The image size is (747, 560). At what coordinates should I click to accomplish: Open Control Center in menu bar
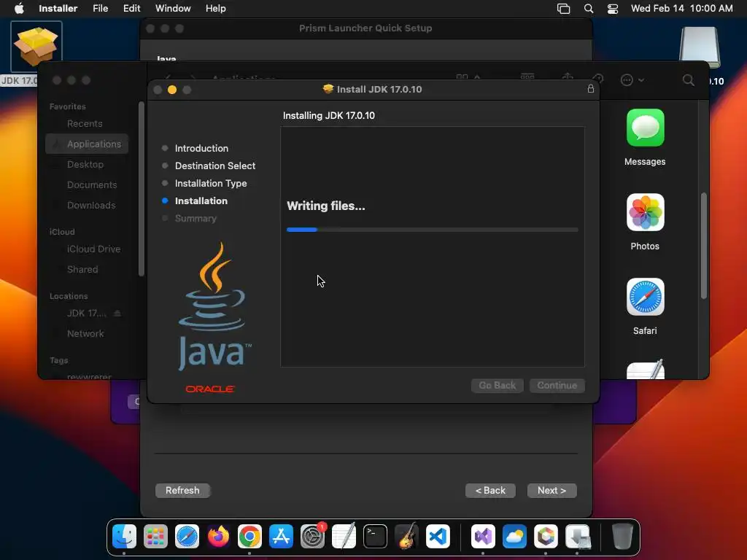613,9
